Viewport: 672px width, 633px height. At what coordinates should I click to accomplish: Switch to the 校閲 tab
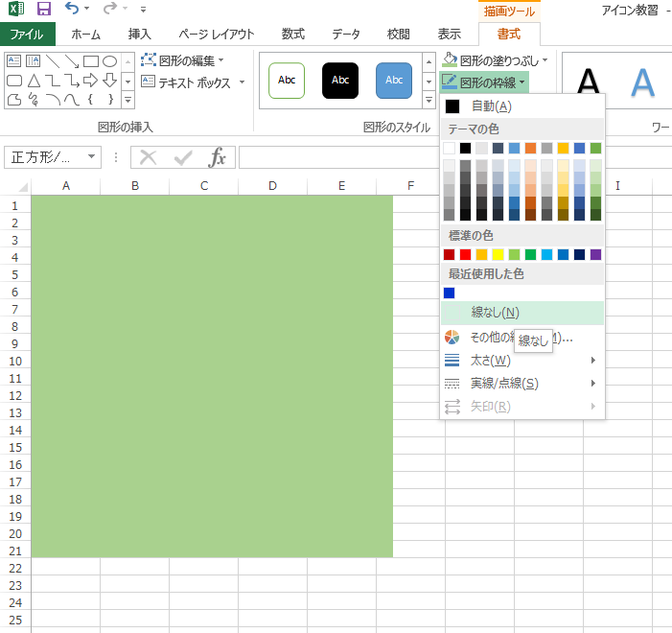[399, 34]
